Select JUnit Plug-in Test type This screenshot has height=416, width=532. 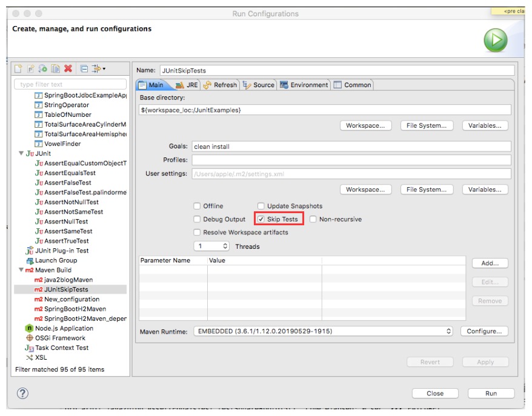(x=57, y=251)
